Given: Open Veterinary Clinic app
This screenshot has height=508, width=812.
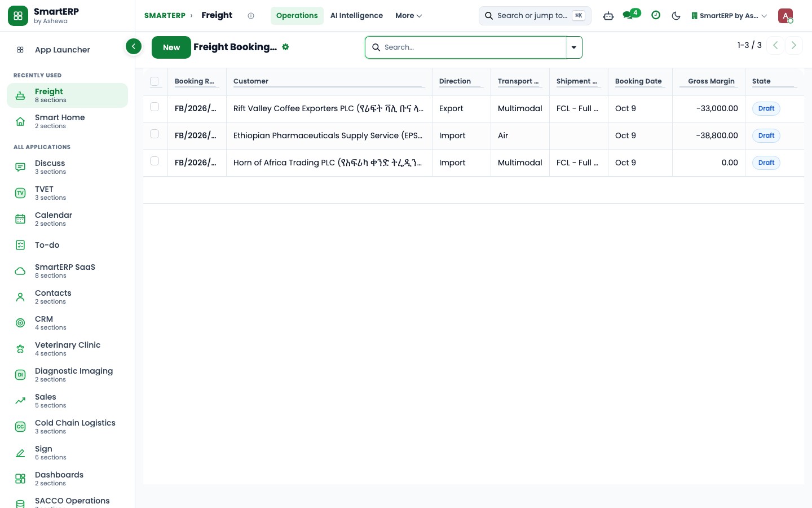Looking at the screenshot, I should coord(67,349).
